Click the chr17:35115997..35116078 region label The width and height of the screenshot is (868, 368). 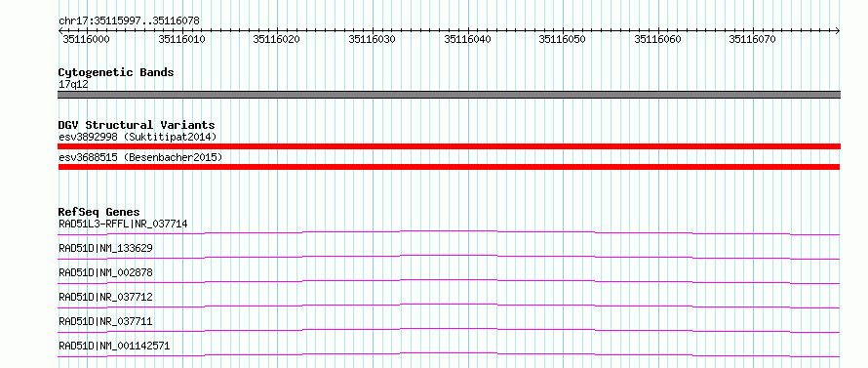click(x=129, y=21)
